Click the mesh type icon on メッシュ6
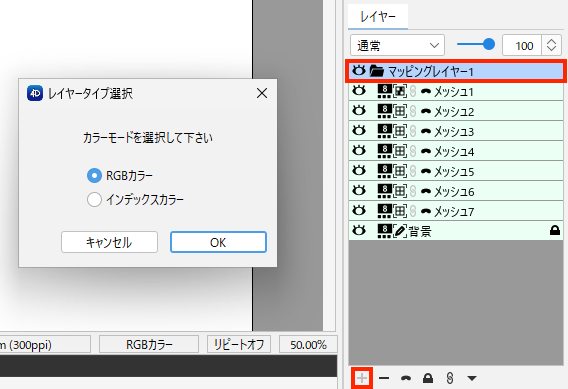568x389 pixels. click(400, 191)
